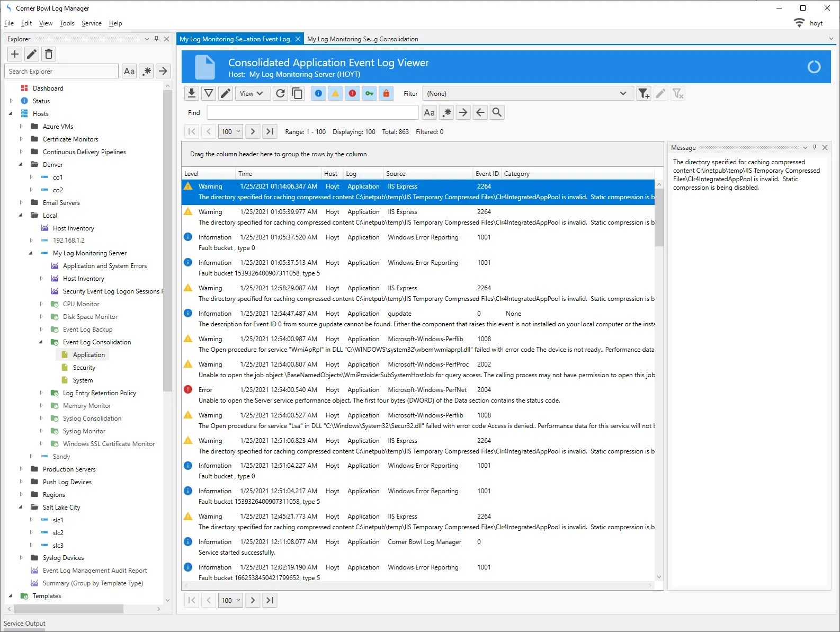Select the Security log under Event Log Consolidation

[x=84, y=368]
